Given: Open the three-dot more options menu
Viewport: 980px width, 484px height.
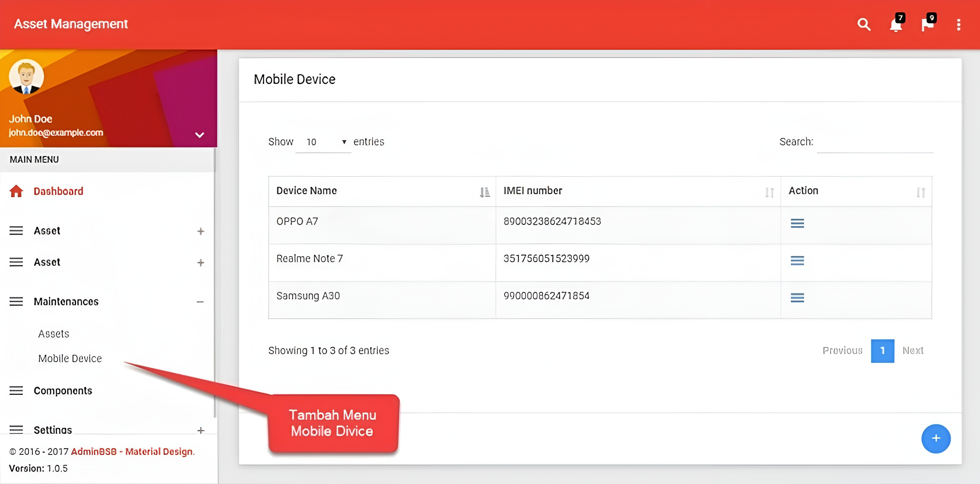Looking at the screenshot, I should click(x=958, y=25).
